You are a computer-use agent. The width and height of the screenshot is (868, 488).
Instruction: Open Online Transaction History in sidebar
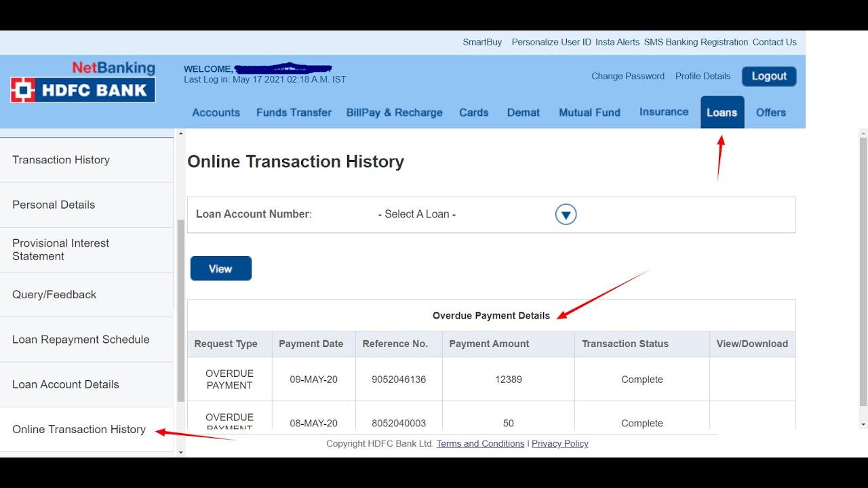click(x=87, y=429)
